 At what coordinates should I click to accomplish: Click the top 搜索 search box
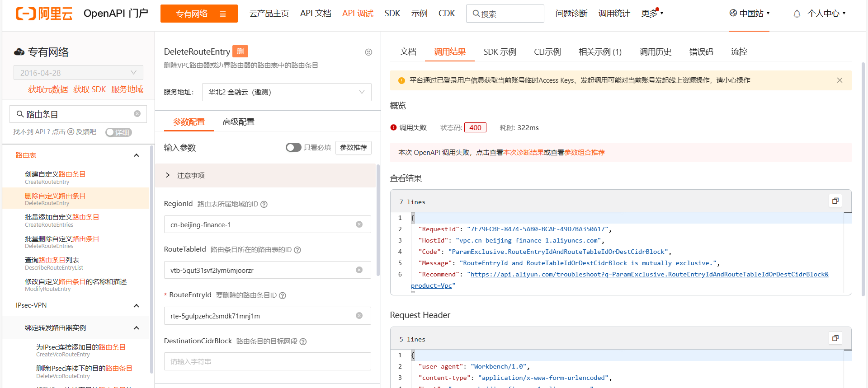point(505,14)
